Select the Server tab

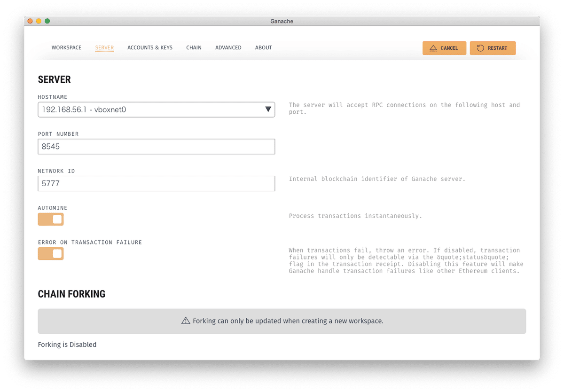click(104, 47)
